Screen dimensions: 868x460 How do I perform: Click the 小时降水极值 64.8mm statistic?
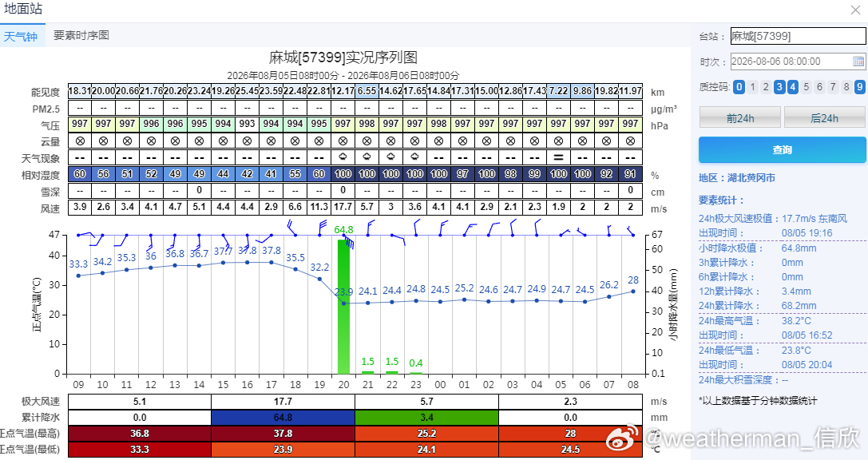(x=757, y=248)
